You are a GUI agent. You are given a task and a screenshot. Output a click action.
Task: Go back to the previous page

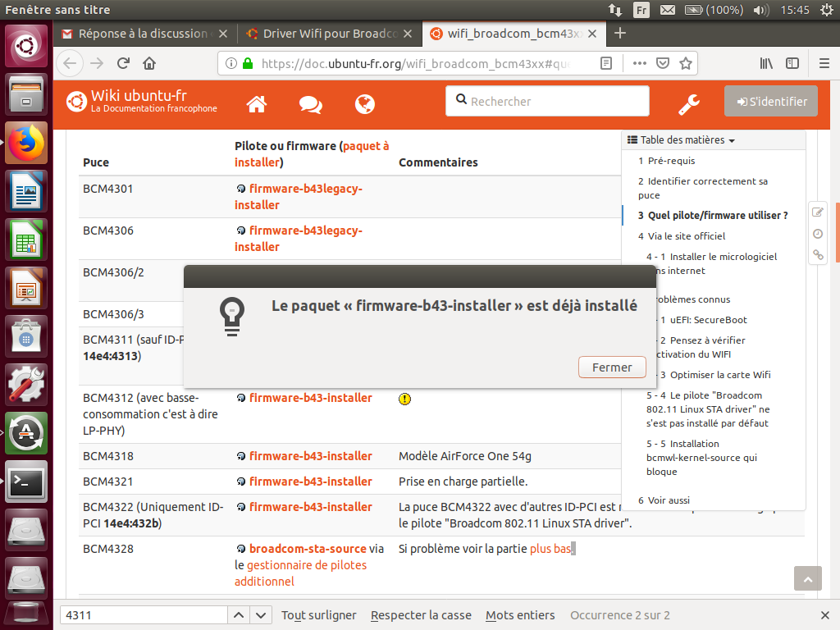click(x=71, y=64)
